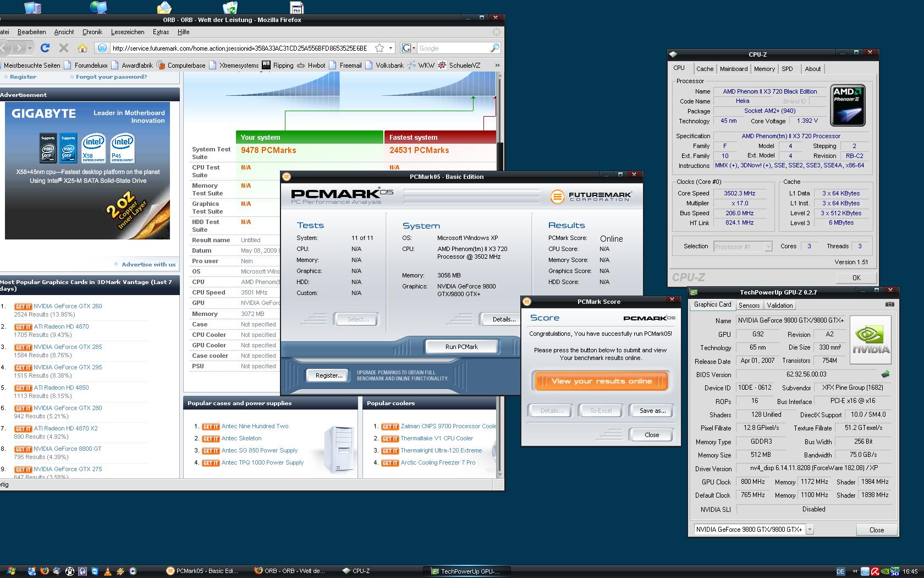
Task: Click the Firefox page vertical scrollbar
Action: (499, 275)
